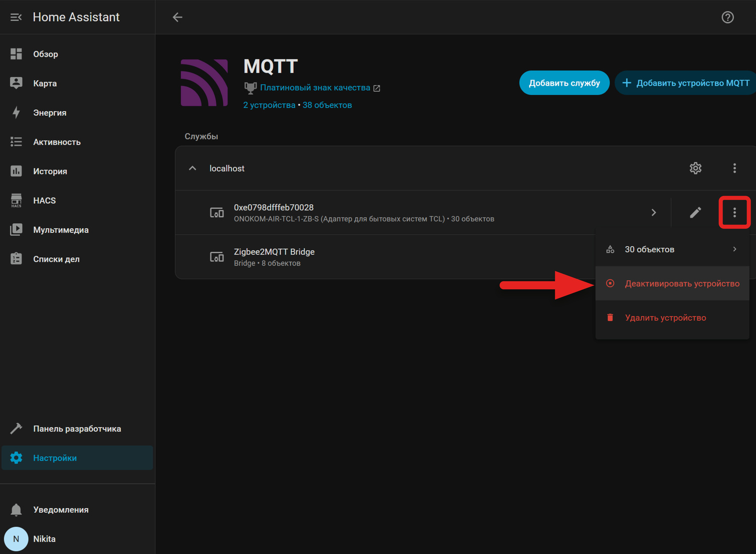Open three-dot menu for device 0xe0798dfffeb70028
Viewport: 756px width, 554px height.
734,213
